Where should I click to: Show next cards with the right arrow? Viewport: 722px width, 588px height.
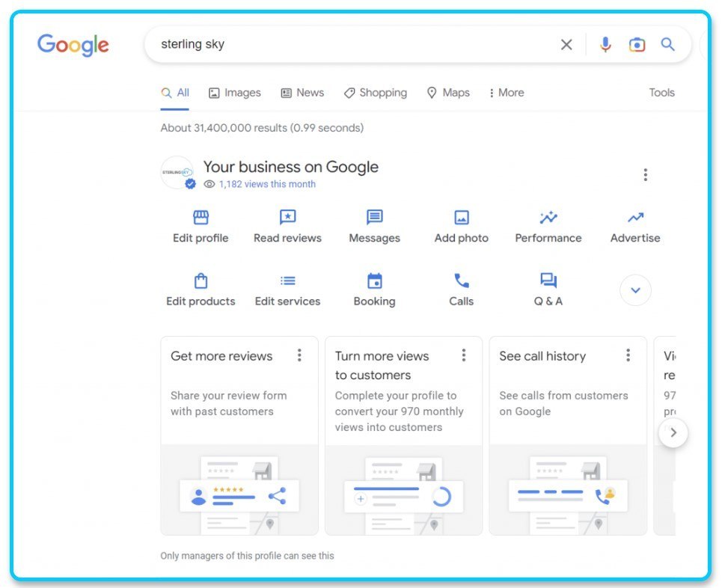tap(673, 433)
